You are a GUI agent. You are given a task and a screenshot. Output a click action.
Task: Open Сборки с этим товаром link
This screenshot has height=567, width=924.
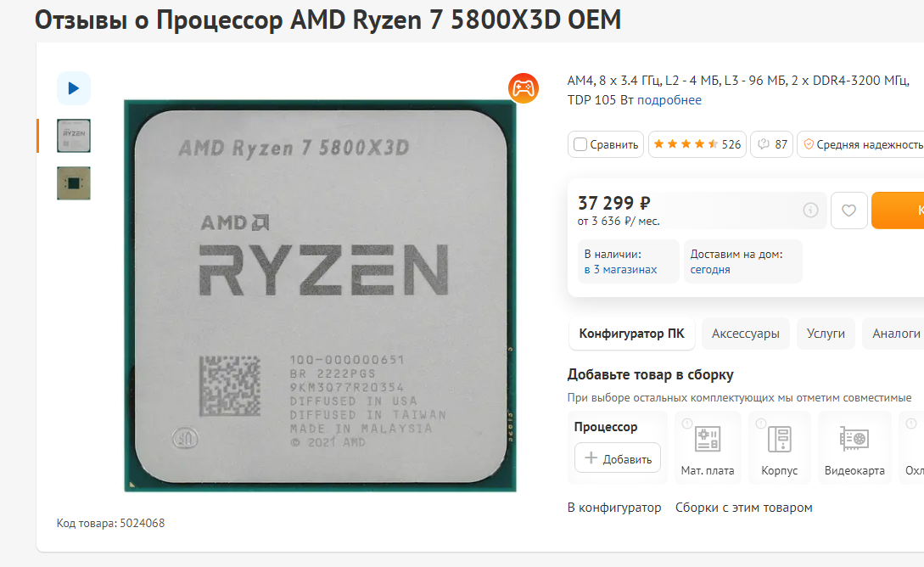[743, 508]
